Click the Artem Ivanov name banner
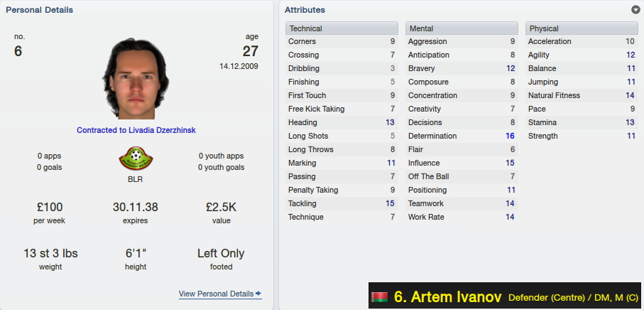644x310 pixels. point(504,296)
